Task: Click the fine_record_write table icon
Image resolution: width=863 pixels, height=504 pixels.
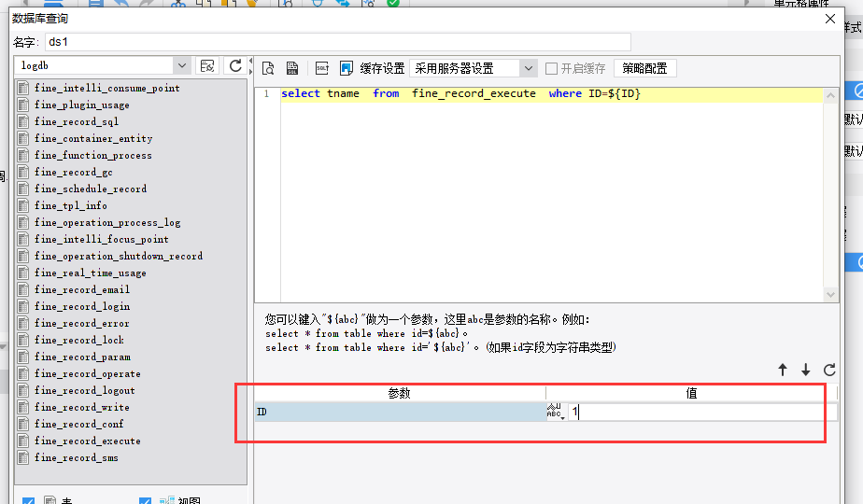Action: coord(23,407)
